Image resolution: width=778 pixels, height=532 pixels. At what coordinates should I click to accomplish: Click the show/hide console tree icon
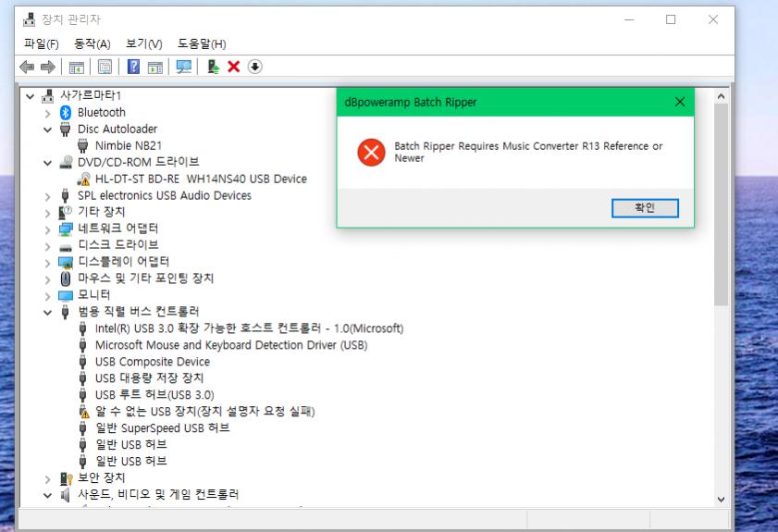77,67
